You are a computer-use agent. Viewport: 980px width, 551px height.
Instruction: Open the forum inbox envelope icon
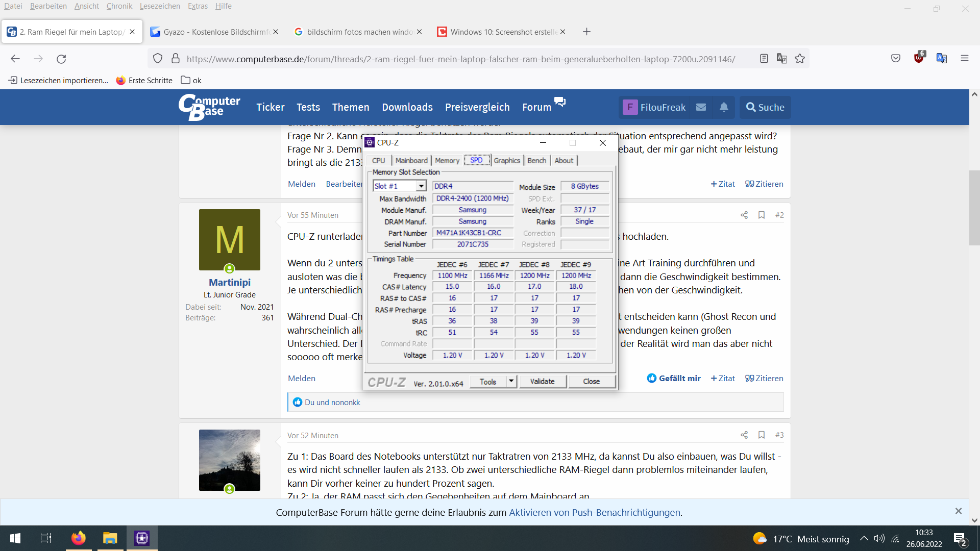point(701,107)
